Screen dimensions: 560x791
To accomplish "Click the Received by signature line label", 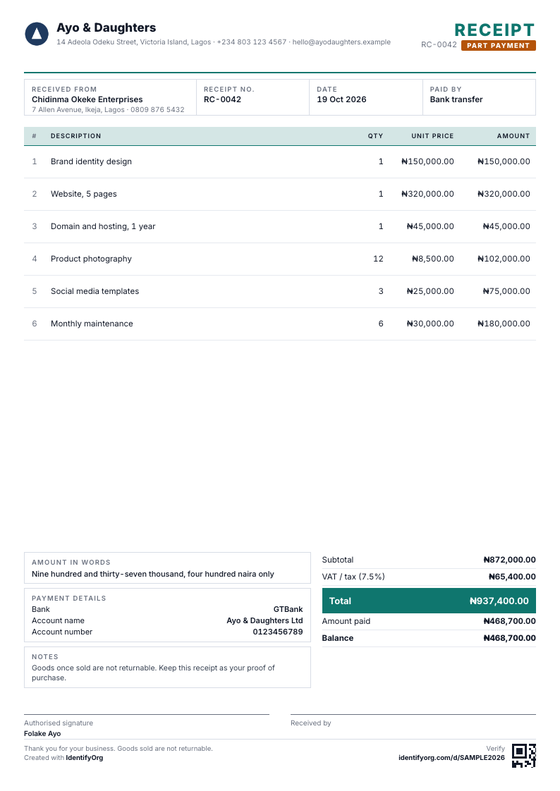I will coord(311,723).
